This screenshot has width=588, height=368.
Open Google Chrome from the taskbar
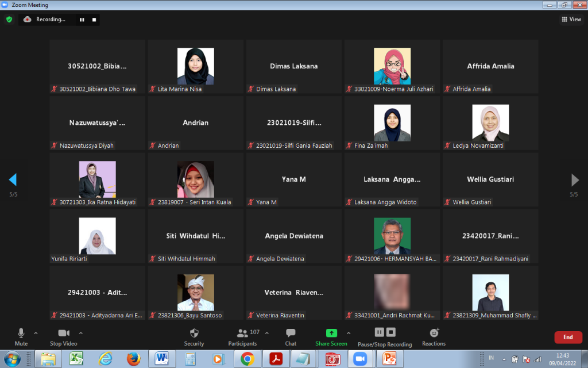[247, 359]
